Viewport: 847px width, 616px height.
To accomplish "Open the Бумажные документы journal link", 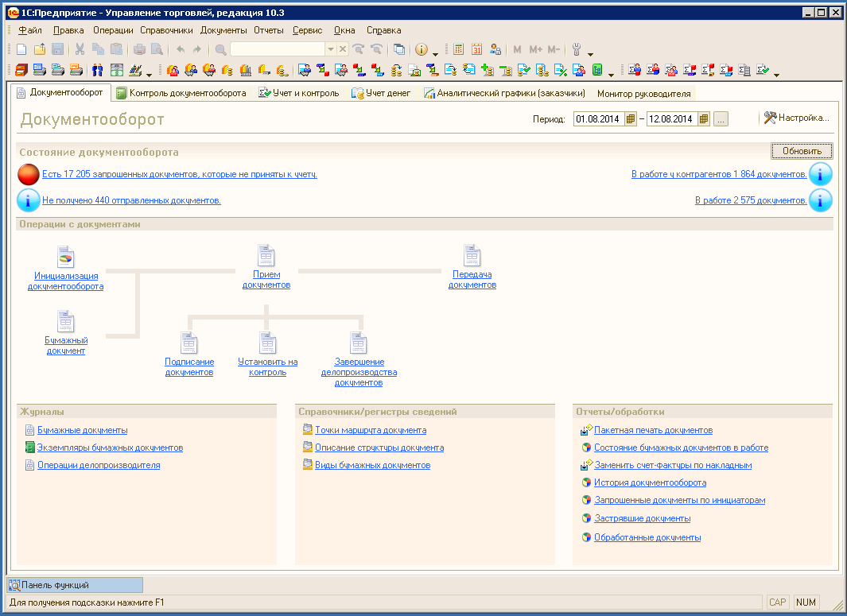I will [x=82, y=430].
